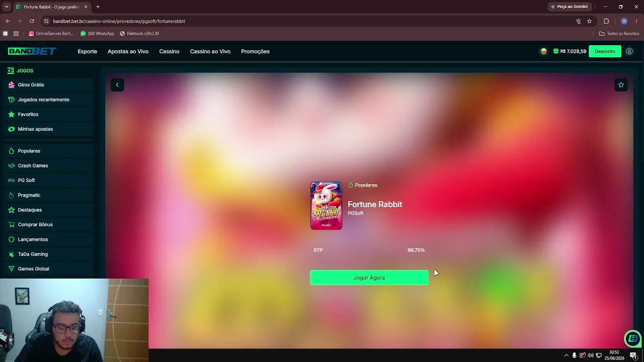The width and height of the screenshot is (644, 362).
Task: Bookmark this page with the address bar star
Action: point(589,21)
